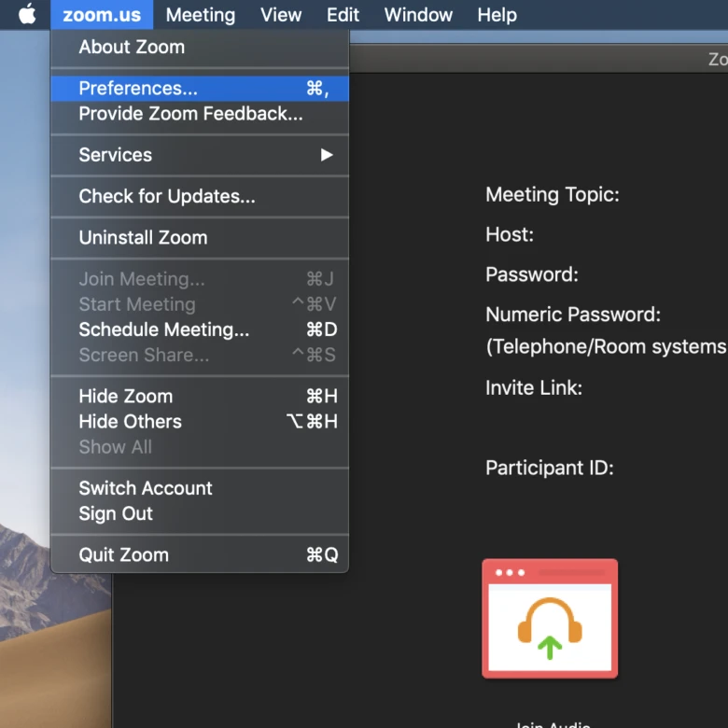The height and width of the screenshot is (728, 728).
Task: Click Check for Updates menu item
Action: (x=166, y=196)
